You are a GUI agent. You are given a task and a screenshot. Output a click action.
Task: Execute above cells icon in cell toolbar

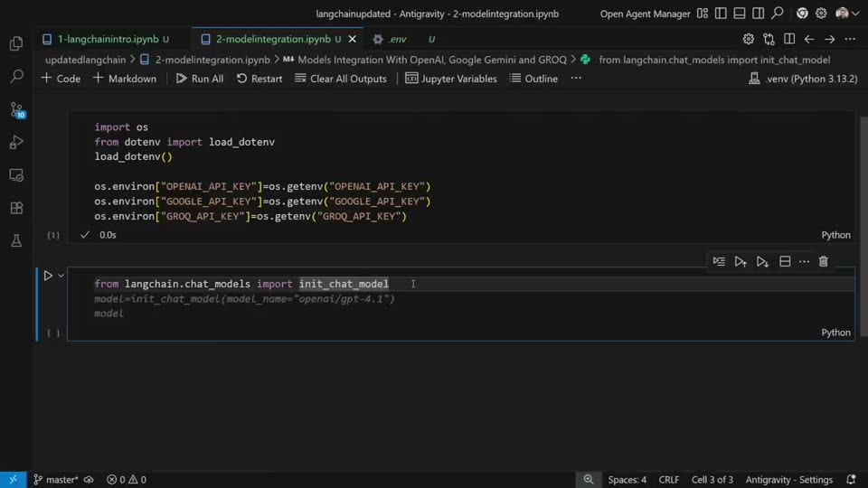coord(741,261)
